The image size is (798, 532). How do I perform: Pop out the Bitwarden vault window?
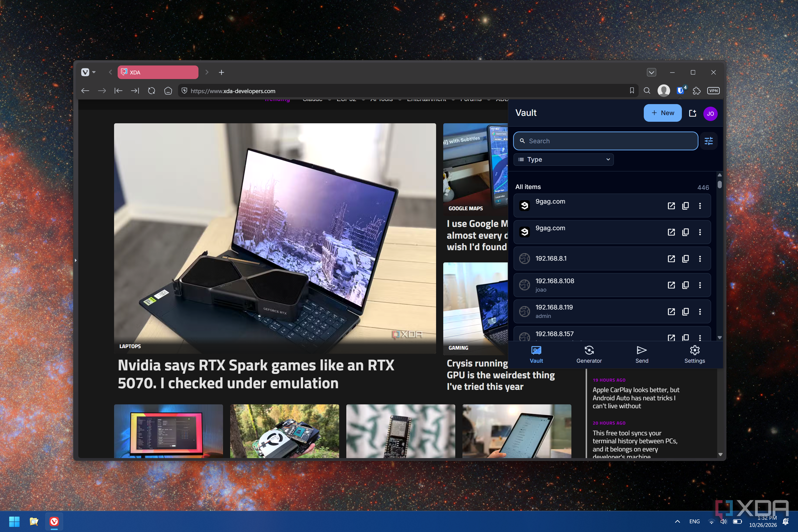tap(692, 113)
